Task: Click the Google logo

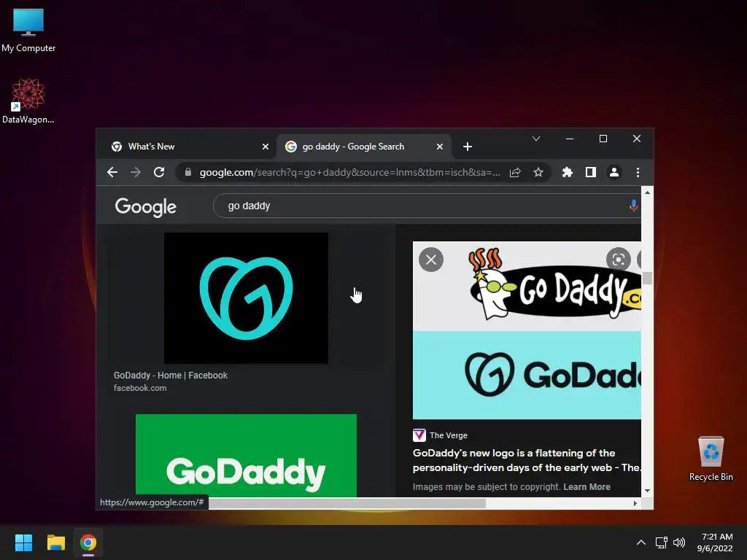Action: (x=146, y=206)
